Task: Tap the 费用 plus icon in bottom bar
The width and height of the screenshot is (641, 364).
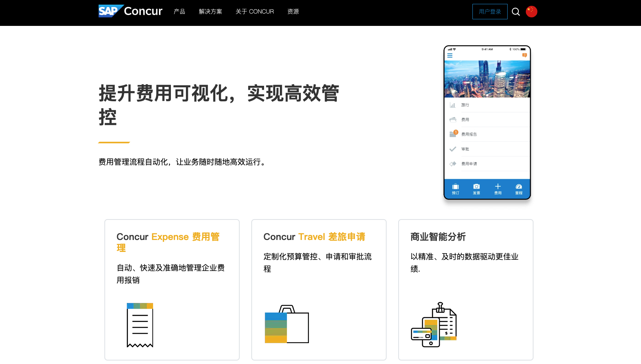Action: [x=498, y=186]
